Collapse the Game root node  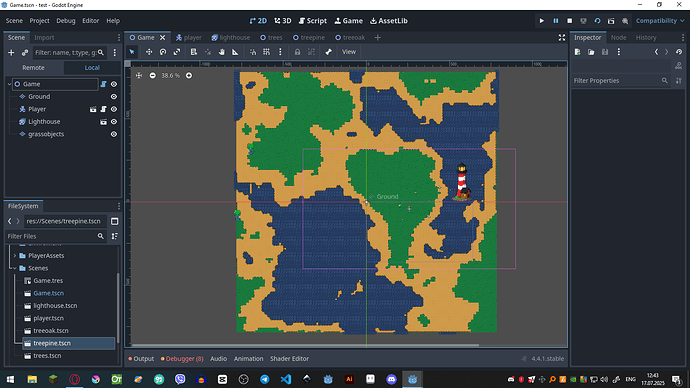(x=9, y=84)
